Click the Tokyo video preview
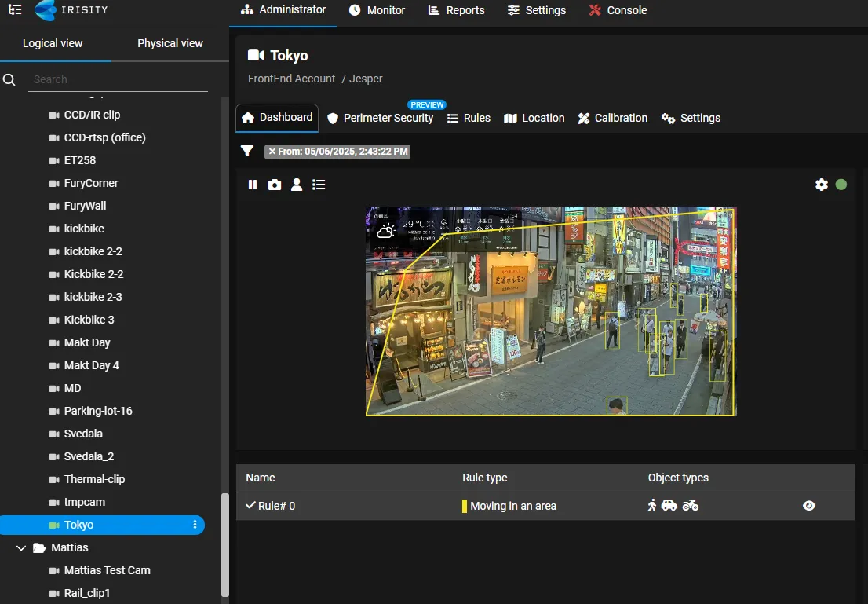Image resolution: width=868 pixels, height=604 pixels. click(551, 311)
